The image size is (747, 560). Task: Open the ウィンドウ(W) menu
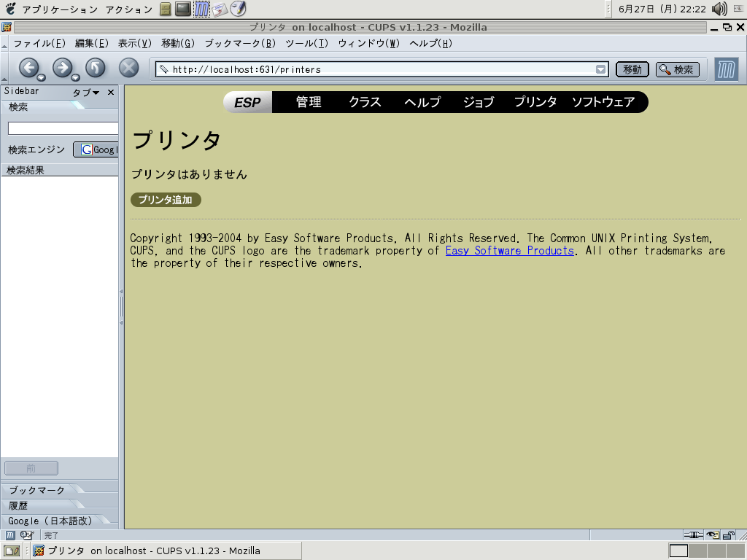click(368, 43)
